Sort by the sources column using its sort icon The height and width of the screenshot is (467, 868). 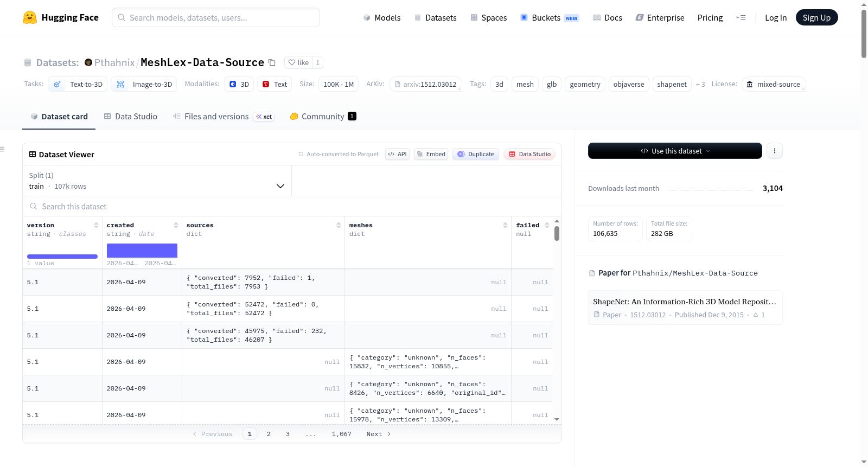click(339, 225)
